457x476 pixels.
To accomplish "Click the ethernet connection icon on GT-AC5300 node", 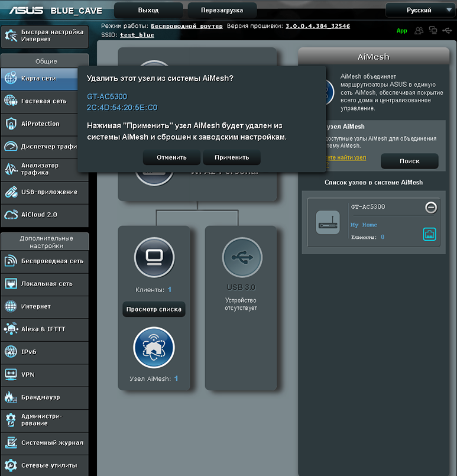I will coord(429,234).
